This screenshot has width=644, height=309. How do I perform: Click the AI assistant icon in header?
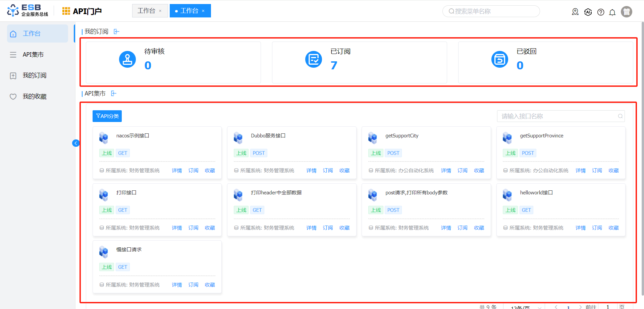click(588, 12)
